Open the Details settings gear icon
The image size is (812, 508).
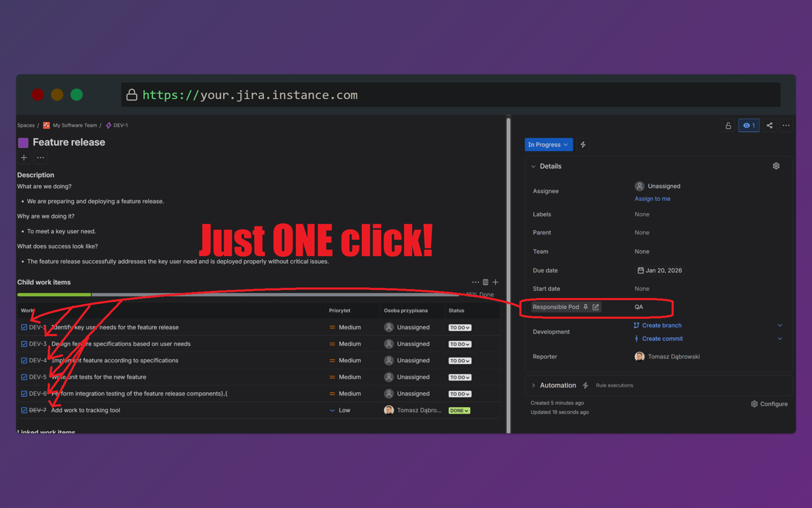[776, 166]
